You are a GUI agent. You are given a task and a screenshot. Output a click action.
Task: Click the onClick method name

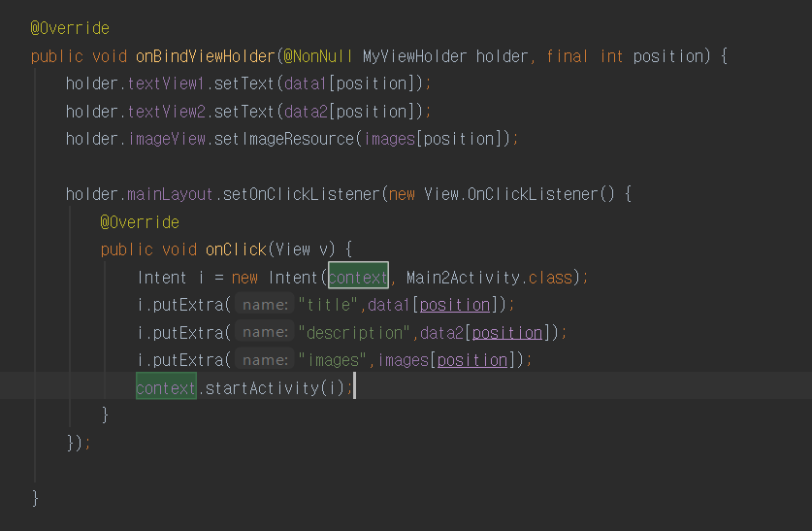(x=236, y=249)
